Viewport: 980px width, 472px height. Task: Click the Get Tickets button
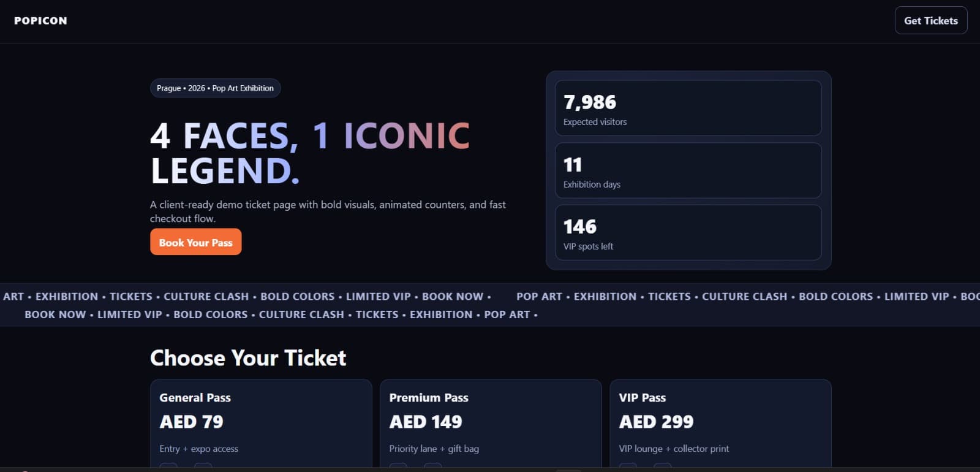[x=930, y=20]
